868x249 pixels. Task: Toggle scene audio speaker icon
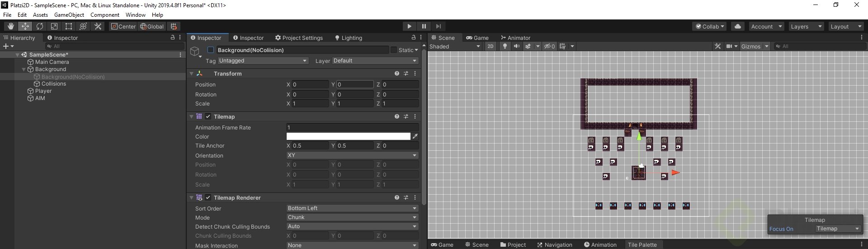(516, 46)
